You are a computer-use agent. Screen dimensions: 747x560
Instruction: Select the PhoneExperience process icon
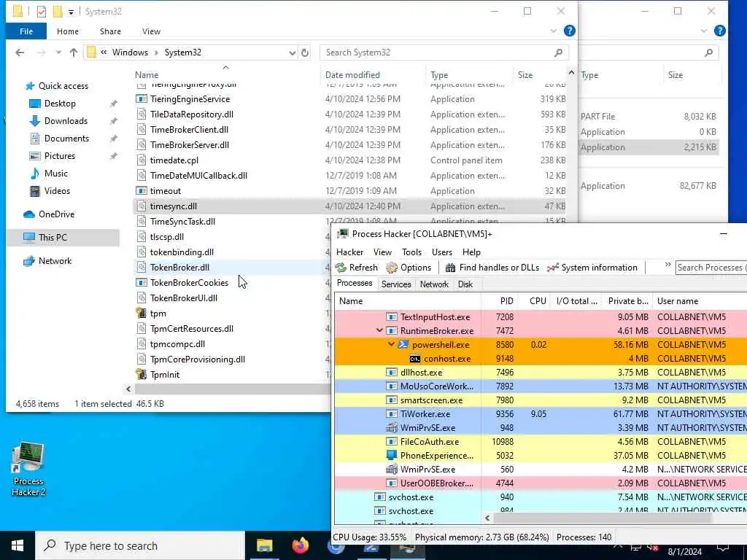point(391,455)
